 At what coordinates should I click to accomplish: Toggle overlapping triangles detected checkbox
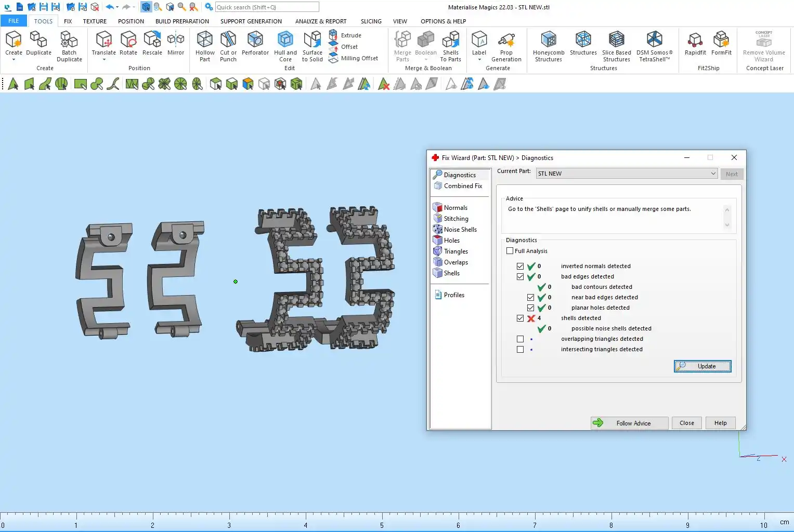(520, 339)
